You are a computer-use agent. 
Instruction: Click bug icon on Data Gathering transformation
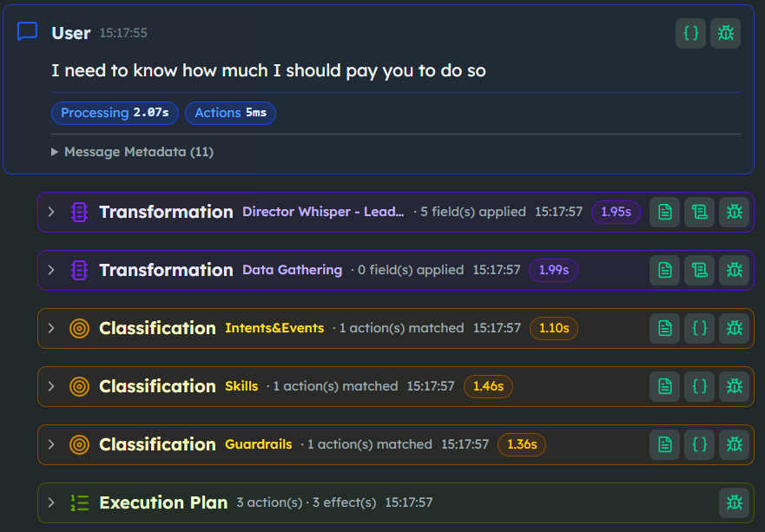tap(734, 270)
